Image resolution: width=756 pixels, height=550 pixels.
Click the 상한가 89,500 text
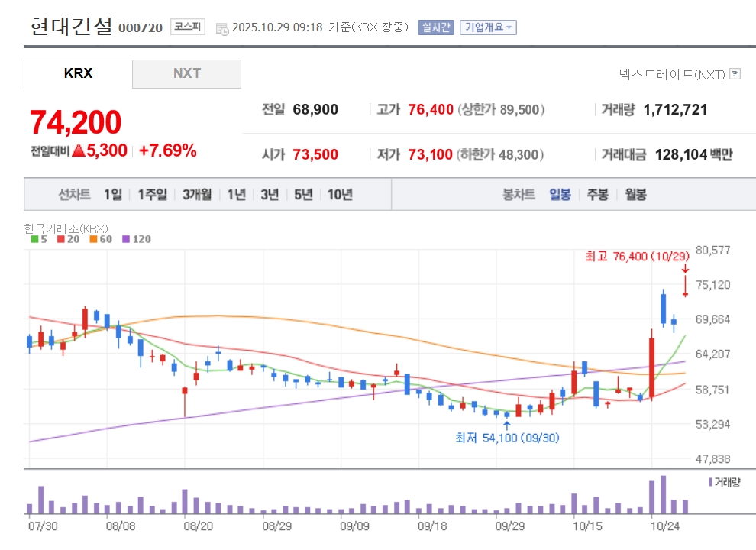pyautogui.click(x=500, y=109)
